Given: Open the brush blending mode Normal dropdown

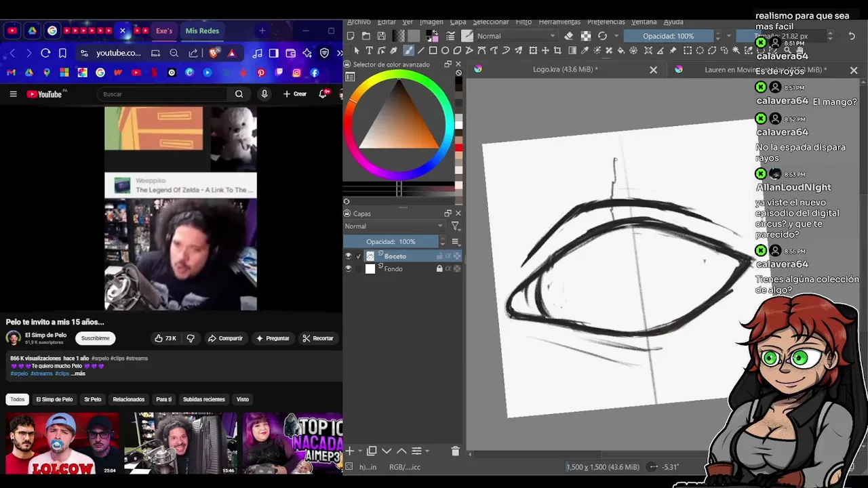Looking at the screenshot, I should point(516,36).
